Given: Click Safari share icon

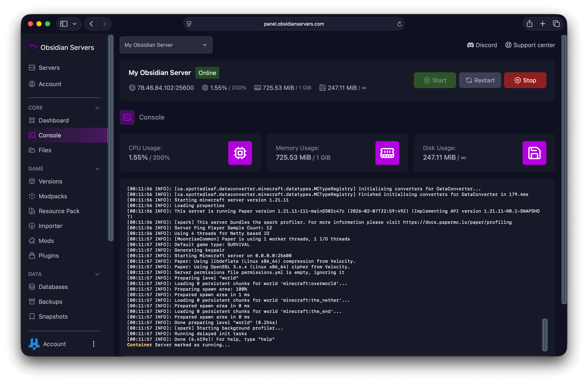Looking at the screenshot, I should coord(529,24).
